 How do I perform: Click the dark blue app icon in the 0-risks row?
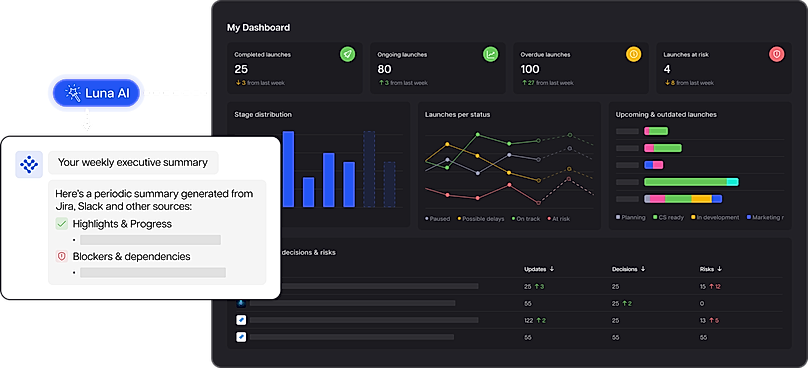pos(241,303)
